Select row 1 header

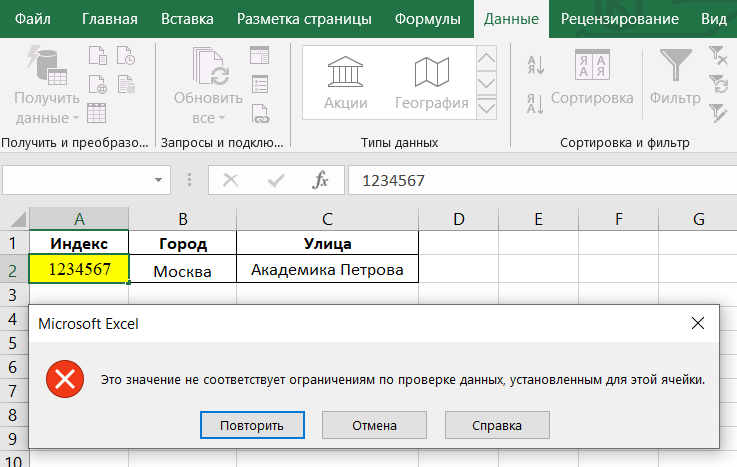coord(14,243)
